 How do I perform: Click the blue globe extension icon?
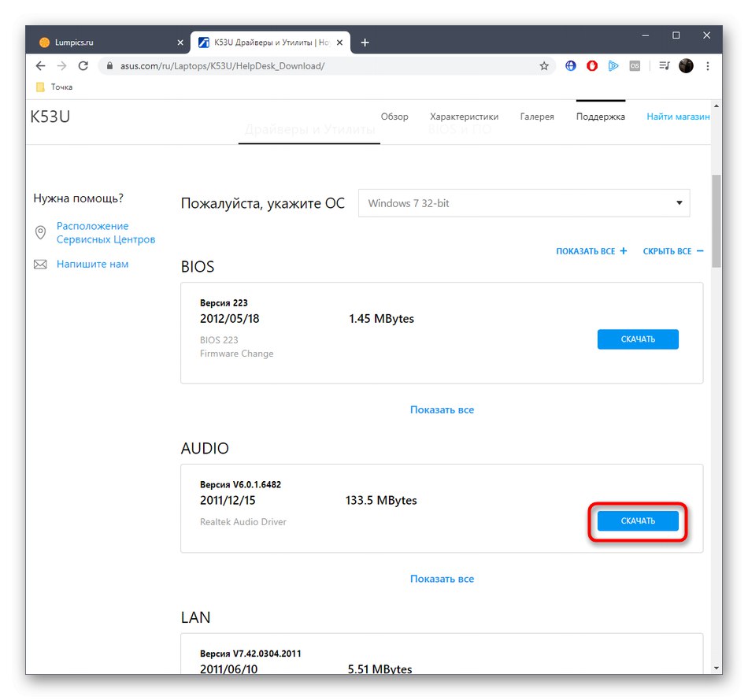[571, 65]
